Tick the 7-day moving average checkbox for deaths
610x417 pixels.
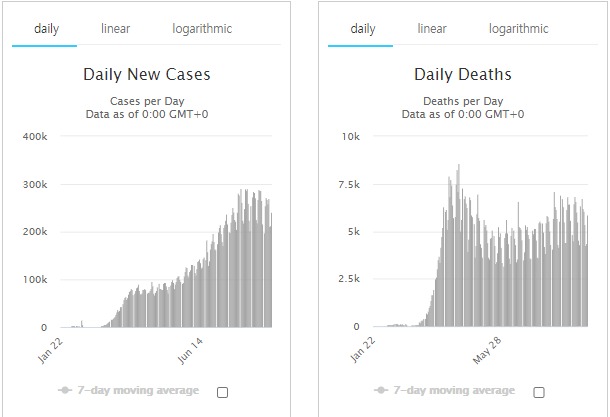tap(539, 391)
